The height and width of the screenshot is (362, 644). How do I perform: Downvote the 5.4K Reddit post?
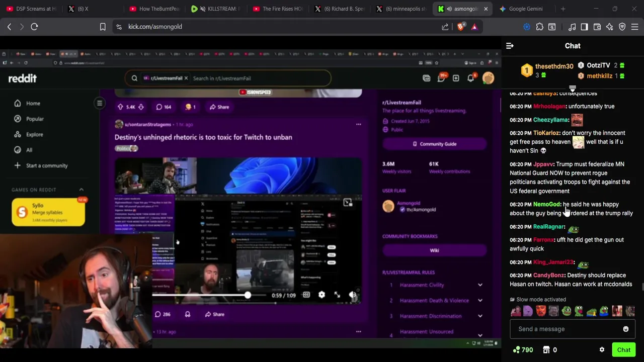[141, 107]
